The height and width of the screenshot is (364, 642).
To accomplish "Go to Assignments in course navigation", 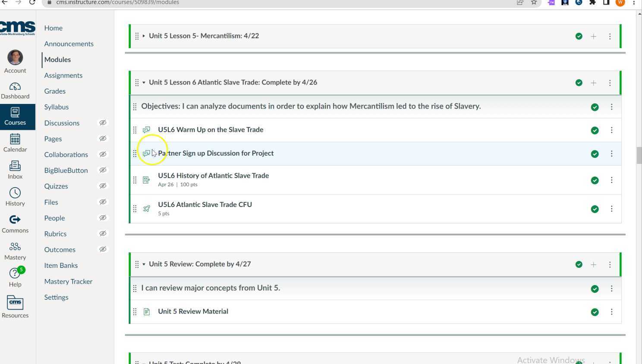I will coord(63,75).
